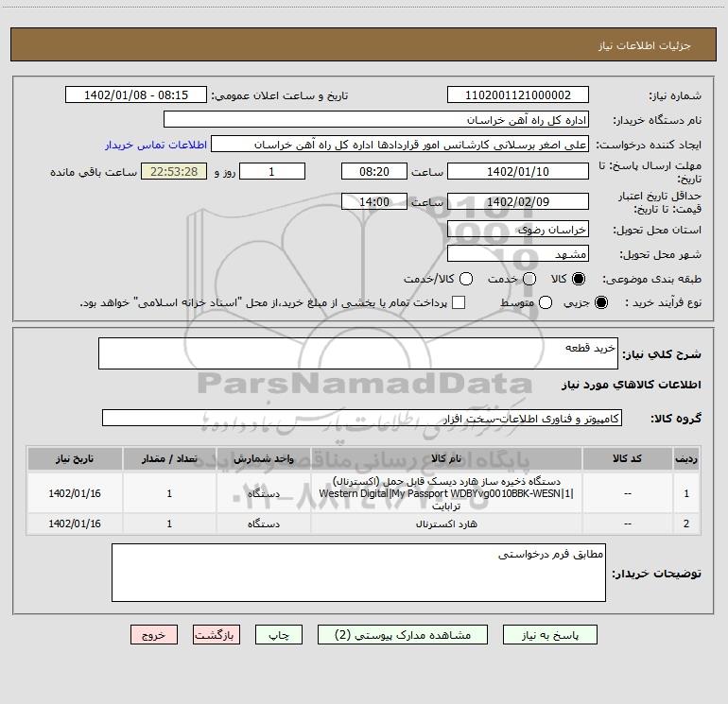Select the کالا/خدمت radio button
The height and width of the screenshot is (704, 728).
pyautogui.click(x=466, y=279)
